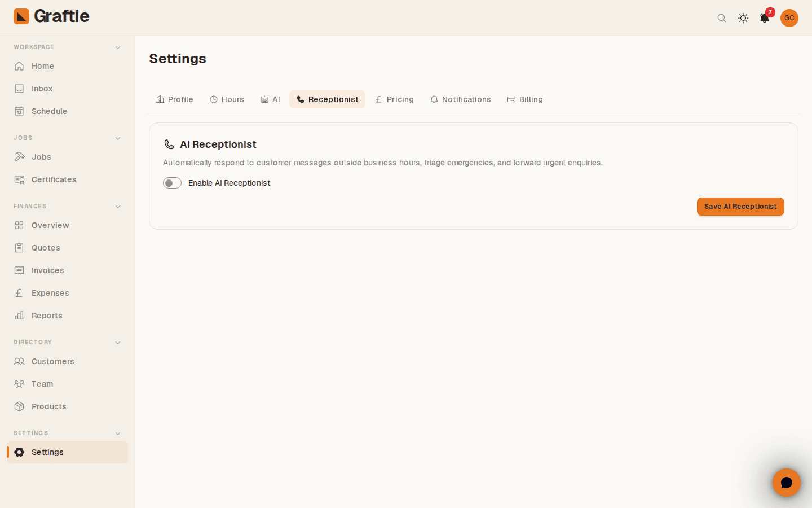Click the Customers people icon
The height and width of the screenshot is (508, 812).
(x=19, y=361)
